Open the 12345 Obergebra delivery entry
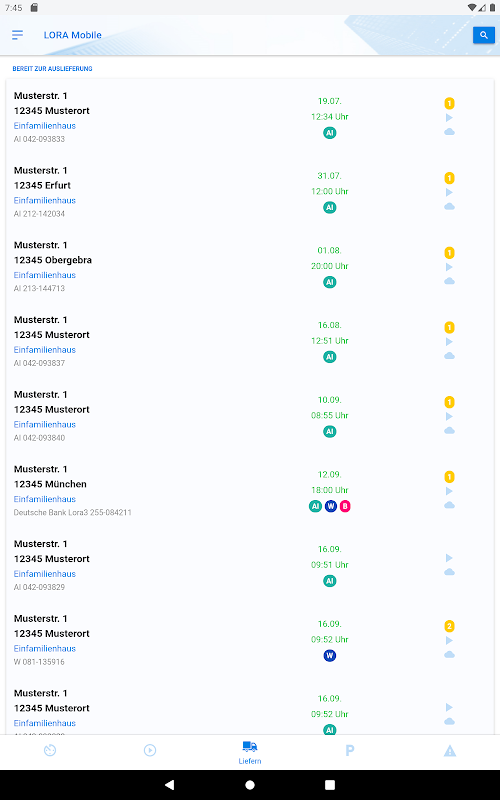 [250, 266]
